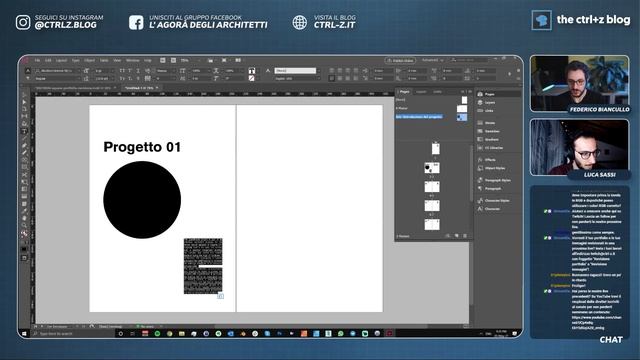The width and height of the screenshot is (640, 360).
Task: Toggle Align Left paragraph alignment
Action: (331, 71)
